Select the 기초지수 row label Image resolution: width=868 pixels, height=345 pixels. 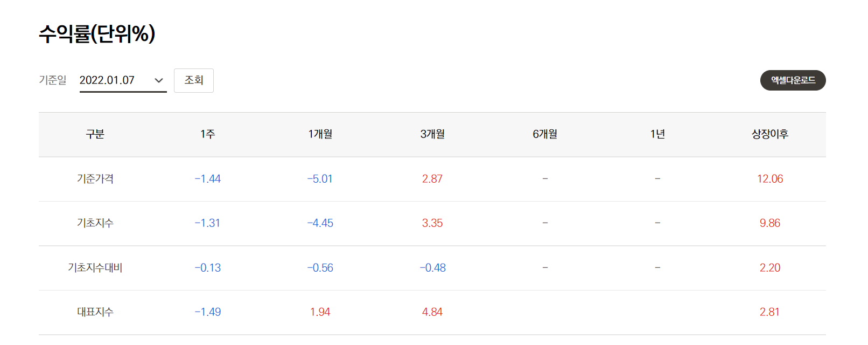click(95, 223)
